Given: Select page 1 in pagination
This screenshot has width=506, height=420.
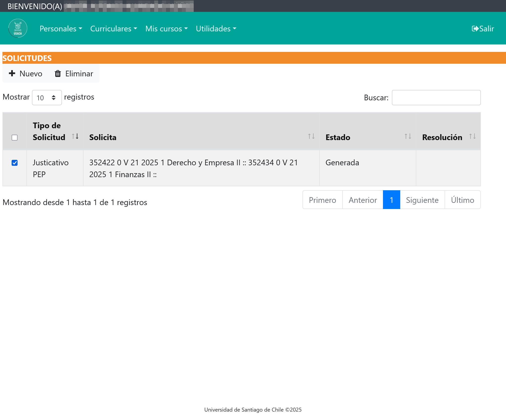Looking at the screenshot, I should point(391,200).
